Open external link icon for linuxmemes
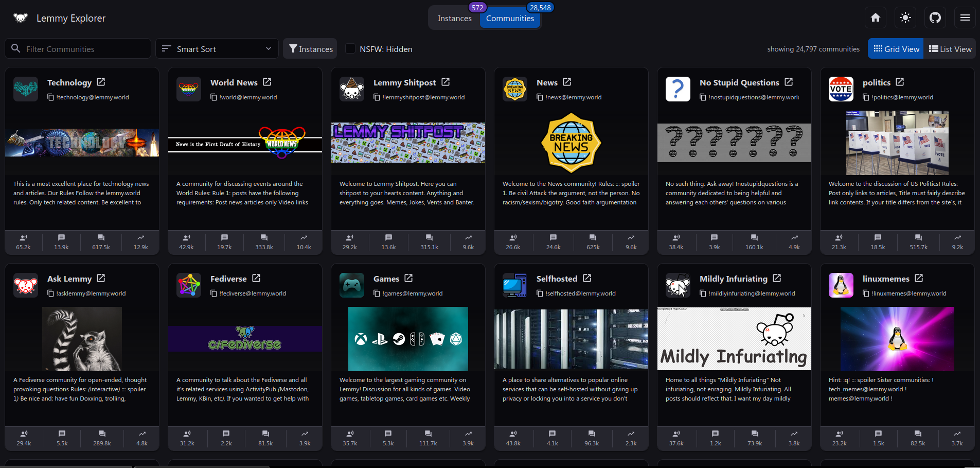The width and height of the screenshot is (980, 468). point(919,278)
